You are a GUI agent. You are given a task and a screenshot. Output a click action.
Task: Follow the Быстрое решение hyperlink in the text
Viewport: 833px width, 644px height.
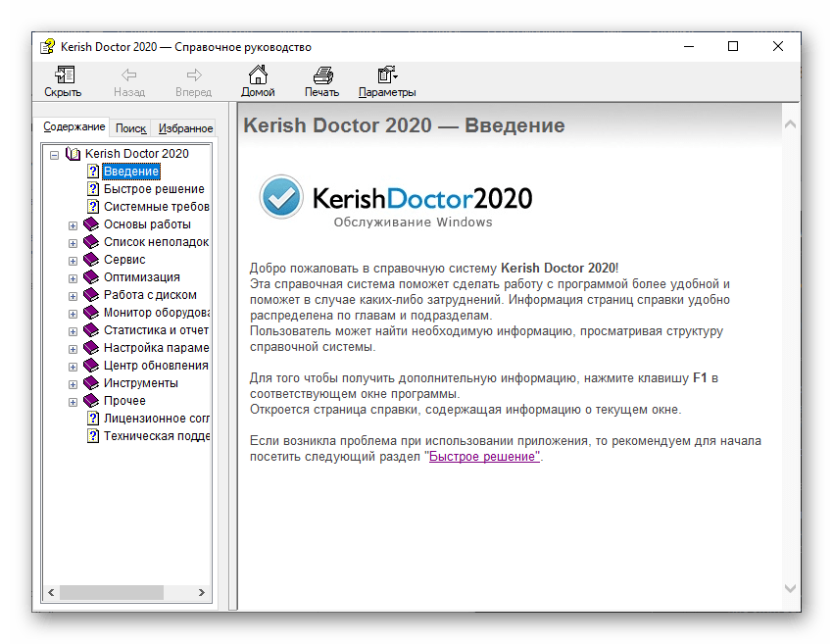click(x=484, y=457)
